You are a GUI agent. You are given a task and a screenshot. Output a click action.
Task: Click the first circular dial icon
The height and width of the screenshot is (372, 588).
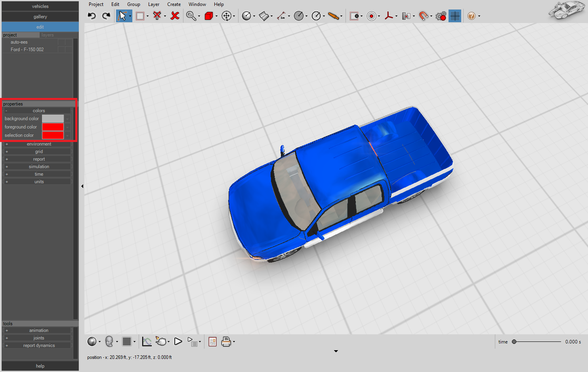click(x=246, y=16)
